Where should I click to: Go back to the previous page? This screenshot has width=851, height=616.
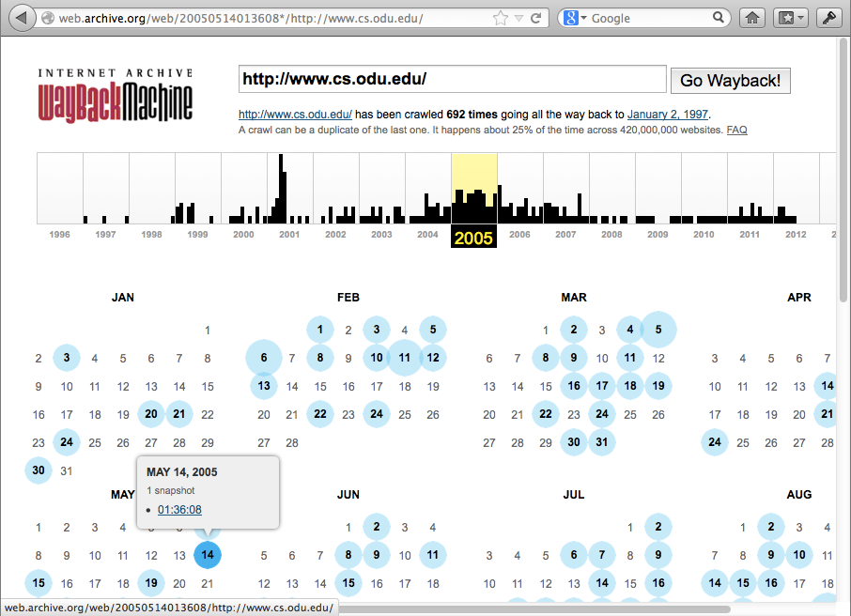click(22, 18)
